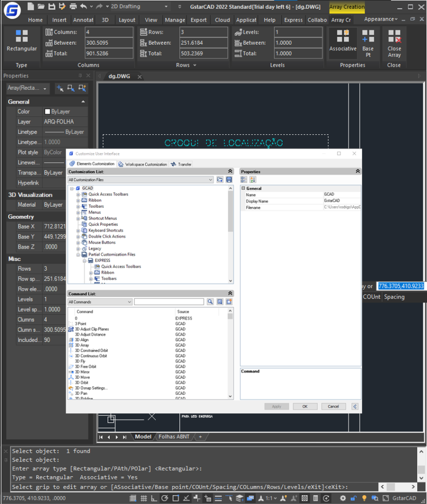The width and height of the screenshot is (427, 504).
Task: Expand Ribbon node under GCAD tree
Action: tap(78, 200)
